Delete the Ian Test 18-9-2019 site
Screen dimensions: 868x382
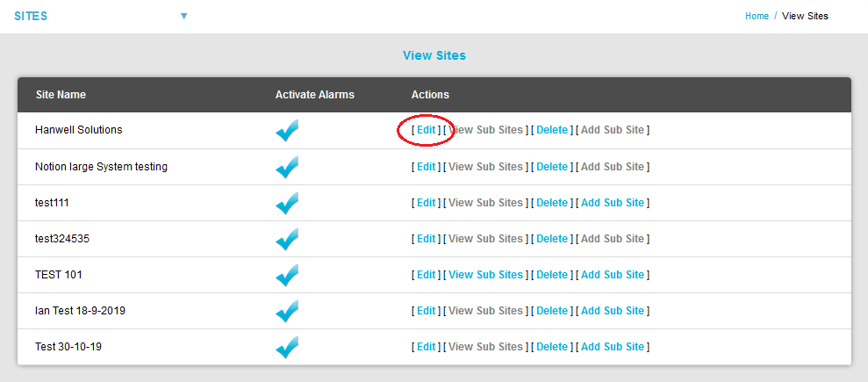pos(552,311)
